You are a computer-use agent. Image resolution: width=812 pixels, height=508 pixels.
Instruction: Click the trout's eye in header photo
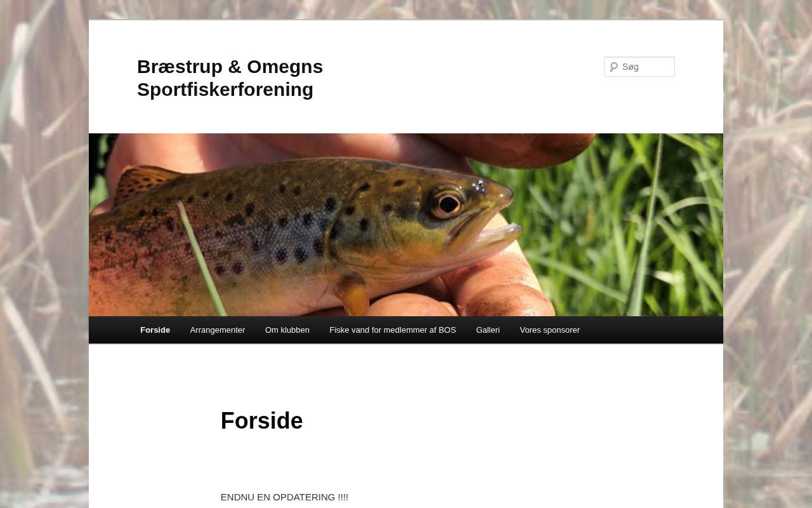click(x=448, y=203)
